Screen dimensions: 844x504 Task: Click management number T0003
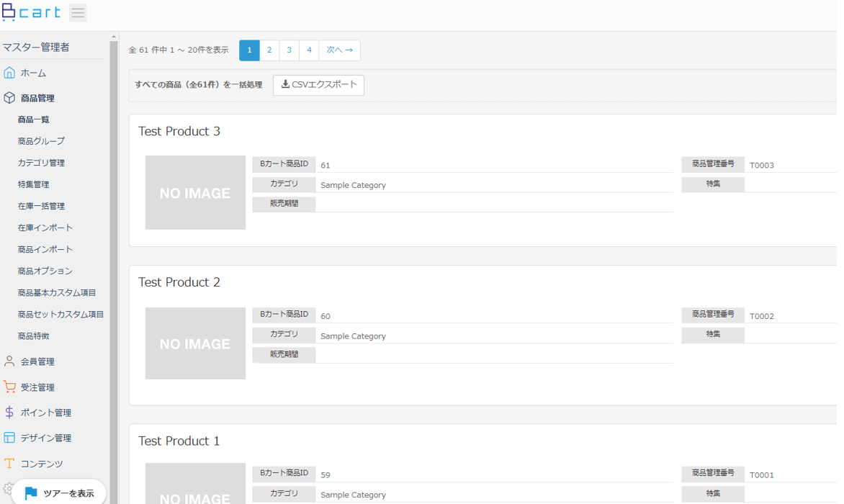coord(762,165)
